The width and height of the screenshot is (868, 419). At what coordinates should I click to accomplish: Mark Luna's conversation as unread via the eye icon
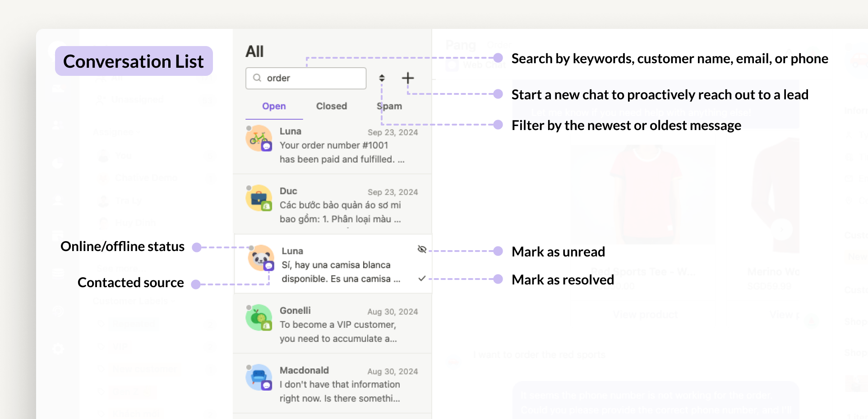[x=421, y=249]
